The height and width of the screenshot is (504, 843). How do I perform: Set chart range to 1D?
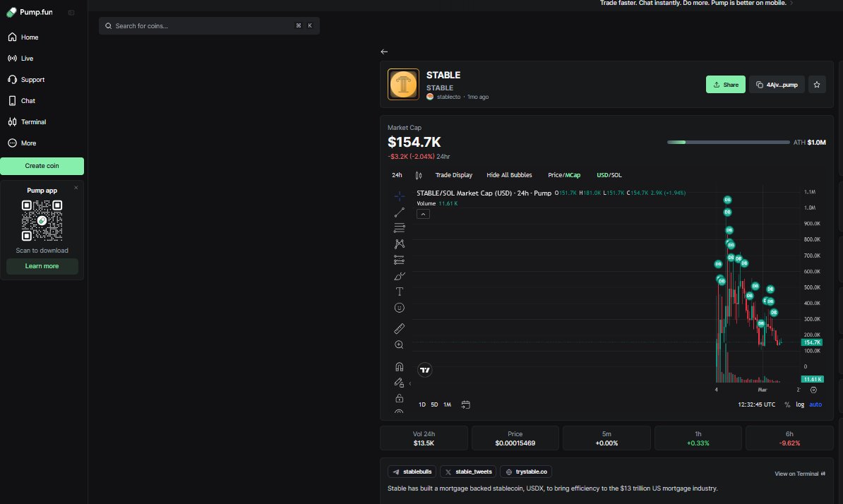point(422,404)
